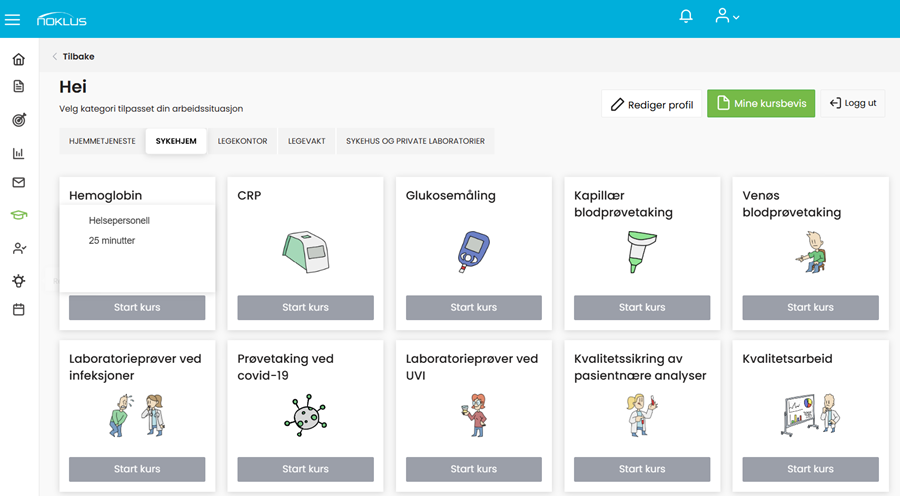Click the Rediger profil button
This screenshot has width=900, height=496.
(x=652, y=104)
